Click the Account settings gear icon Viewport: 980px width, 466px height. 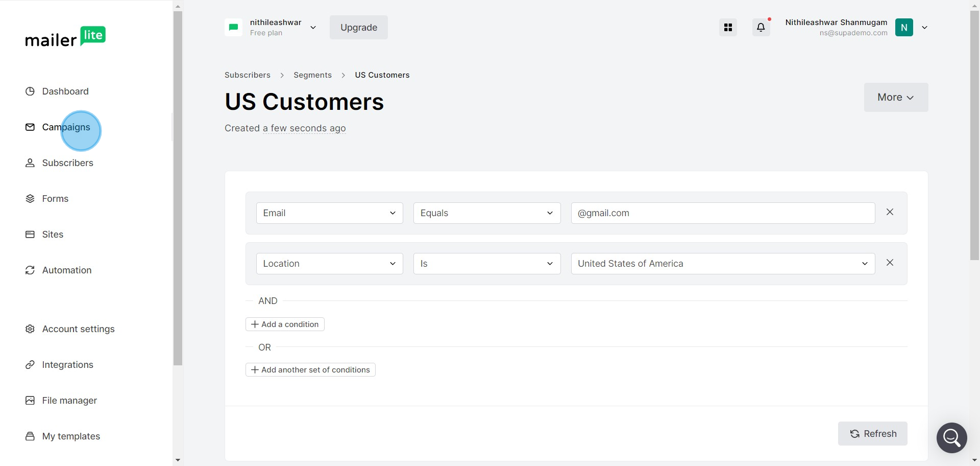point(30,329)
